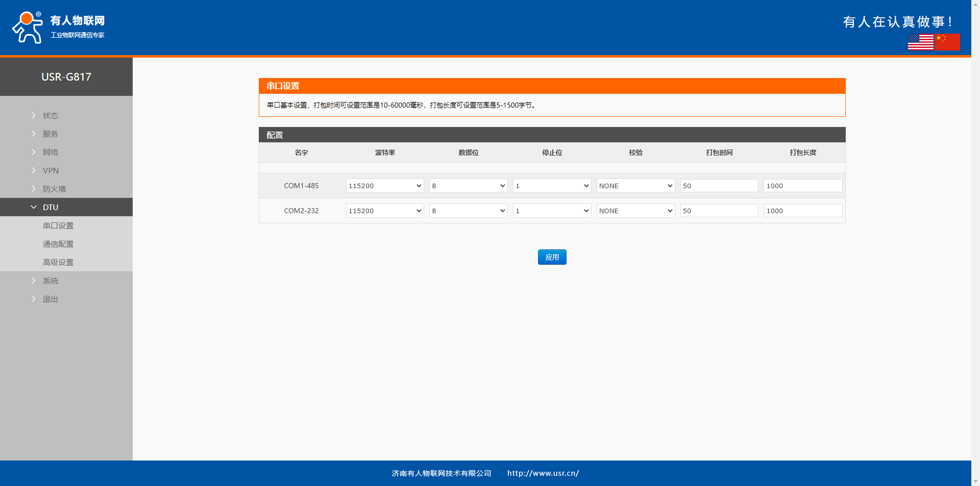Screen dimensions: 980x486
Task: Open the 网络 sidebar menu
Action: pos(50,152)
